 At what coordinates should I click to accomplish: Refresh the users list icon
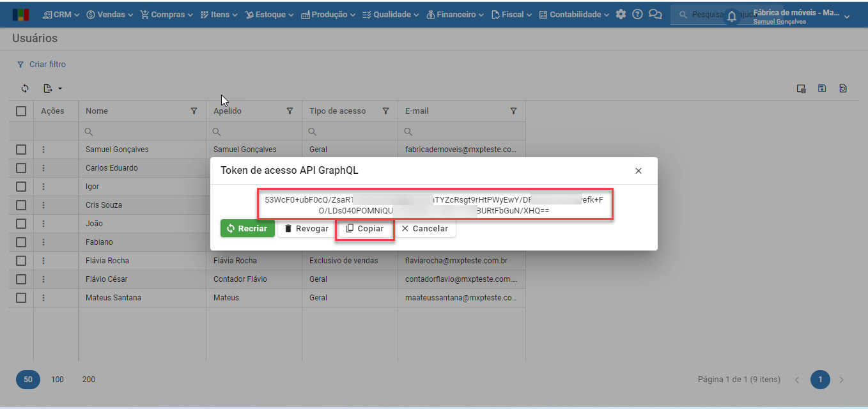(x=25, y=88)
